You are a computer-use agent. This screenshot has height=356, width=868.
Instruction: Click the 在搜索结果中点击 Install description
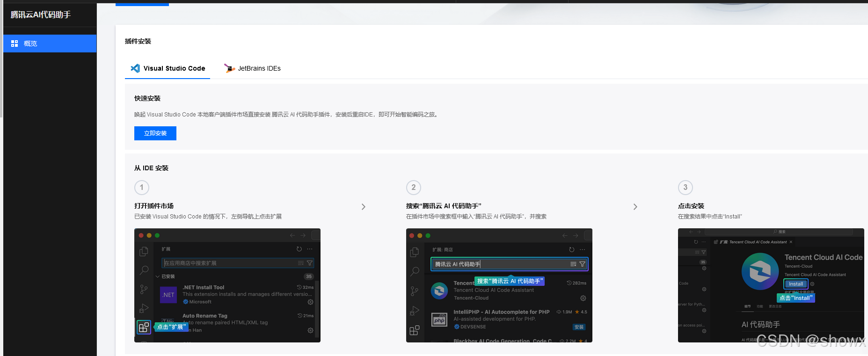click(710, 217)
